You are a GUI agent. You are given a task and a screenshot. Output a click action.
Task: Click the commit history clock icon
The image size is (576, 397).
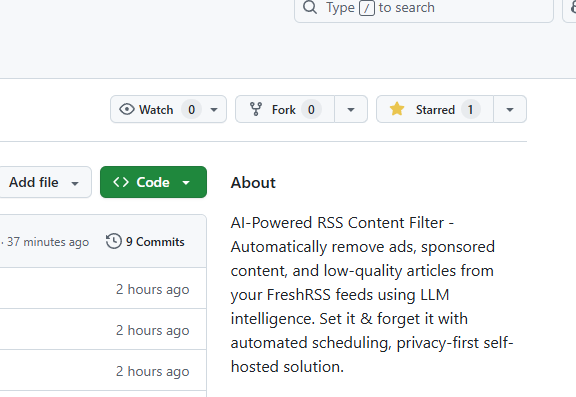[x=114, y=241]
